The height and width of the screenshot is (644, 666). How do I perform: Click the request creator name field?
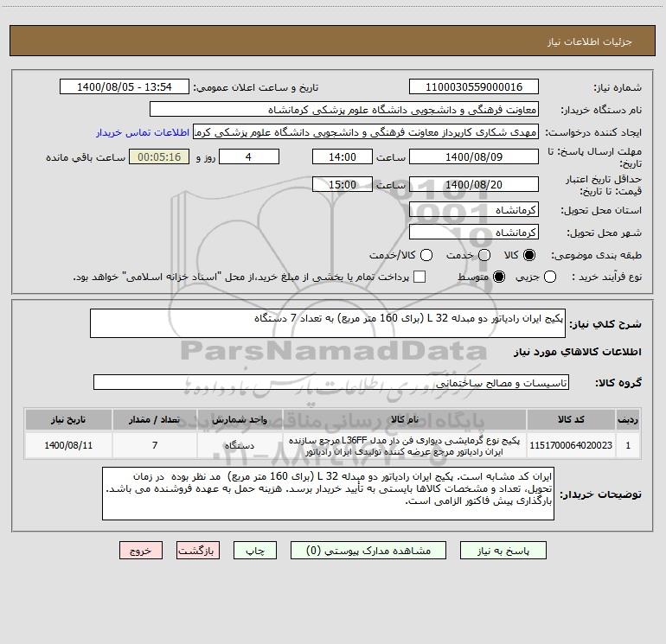click(366, 132)
